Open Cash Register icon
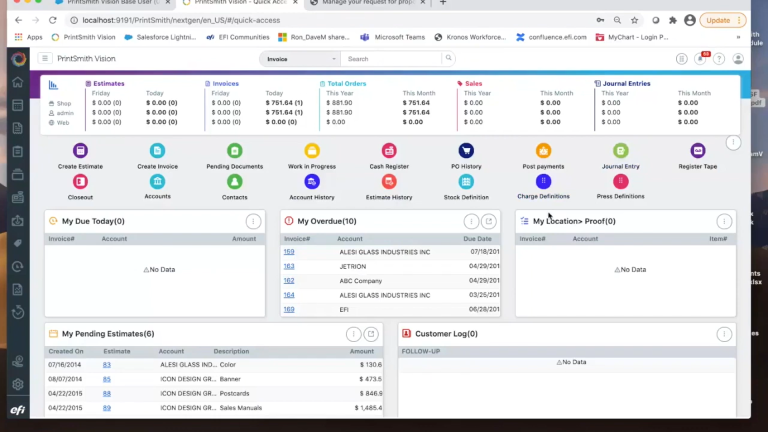The image size is (768, 432). coord(389,151)
